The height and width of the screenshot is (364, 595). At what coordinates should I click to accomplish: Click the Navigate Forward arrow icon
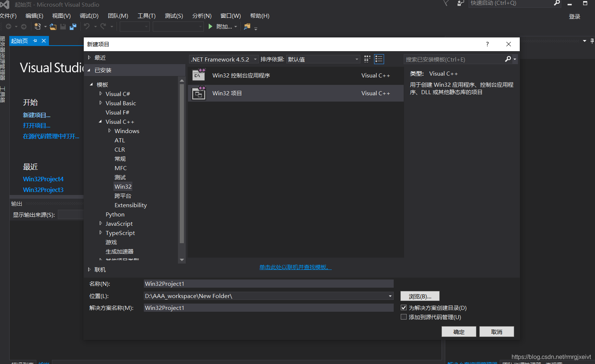click(24, 27)
